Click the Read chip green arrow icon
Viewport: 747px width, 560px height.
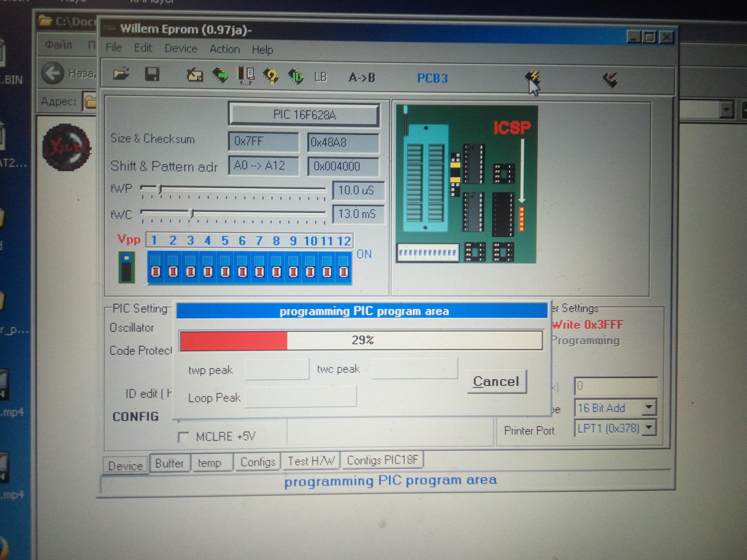tap(220, 75)
